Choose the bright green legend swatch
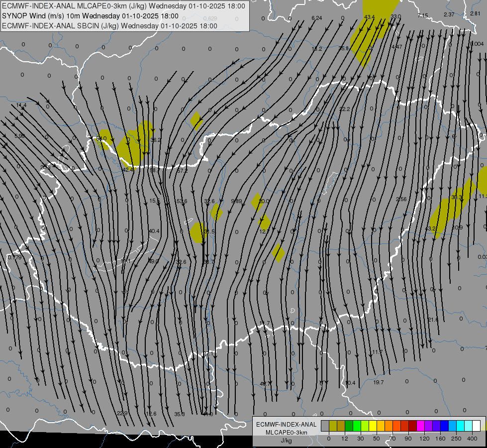Image resolution: width=487 pixels, height=448 pixels. click(x=357, y=426)
